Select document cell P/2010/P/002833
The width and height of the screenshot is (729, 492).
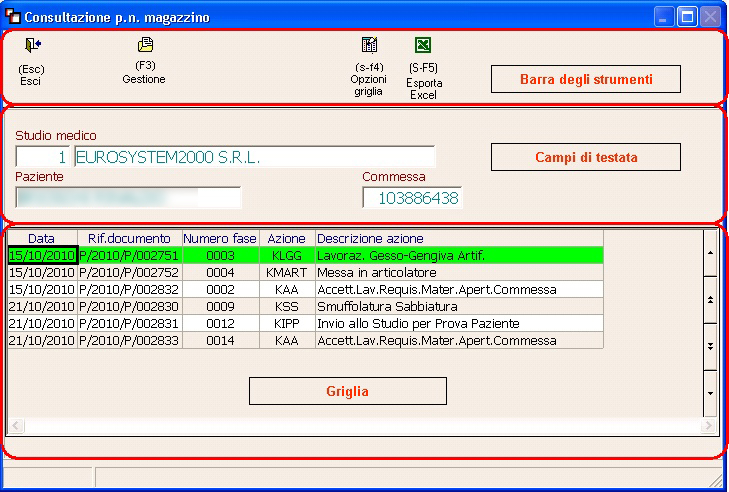click(130, 340)
